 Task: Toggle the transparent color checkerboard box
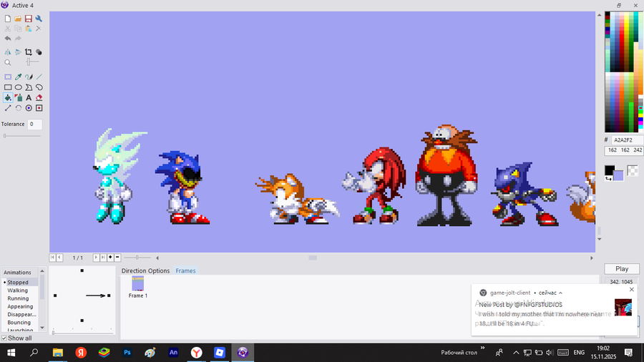633,170
